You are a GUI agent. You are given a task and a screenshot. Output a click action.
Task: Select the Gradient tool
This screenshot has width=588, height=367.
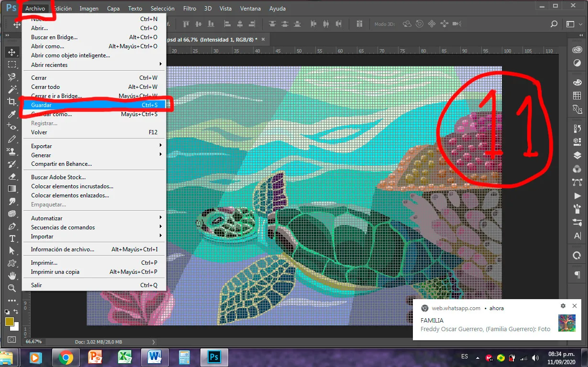coord(12,189)
